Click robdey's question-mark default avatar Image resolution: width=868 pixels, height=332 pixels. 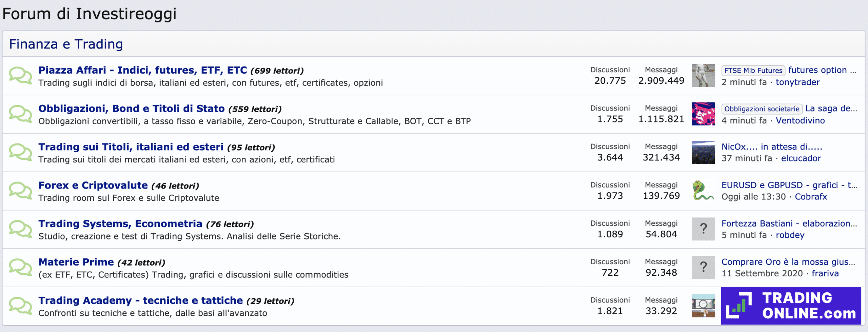703,229
